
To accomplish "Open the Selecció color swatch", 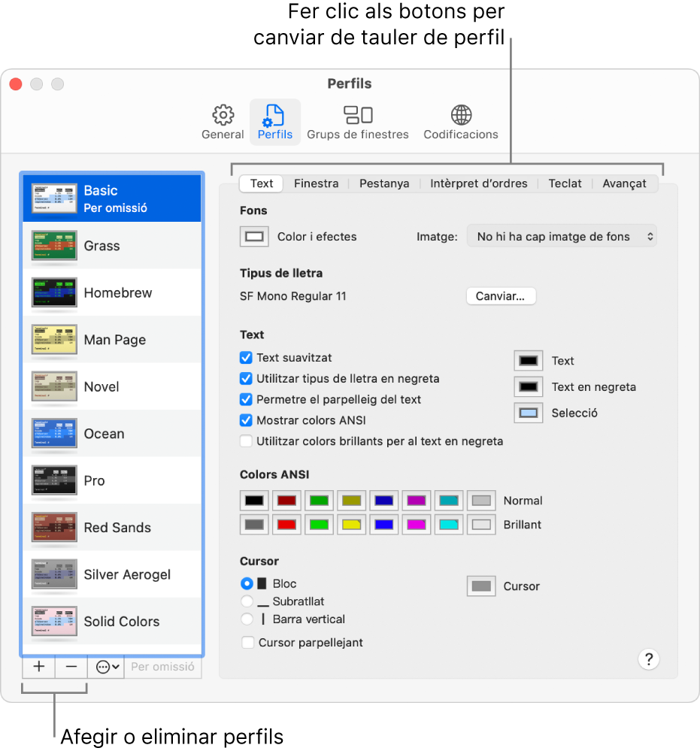I will (529, 413).
